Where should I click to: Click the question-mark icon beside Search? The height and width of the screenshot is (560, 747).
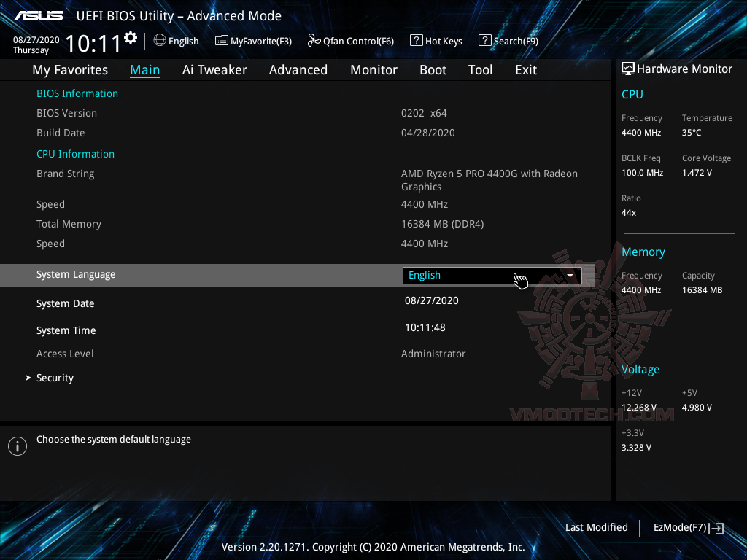[x=484, y=41]
